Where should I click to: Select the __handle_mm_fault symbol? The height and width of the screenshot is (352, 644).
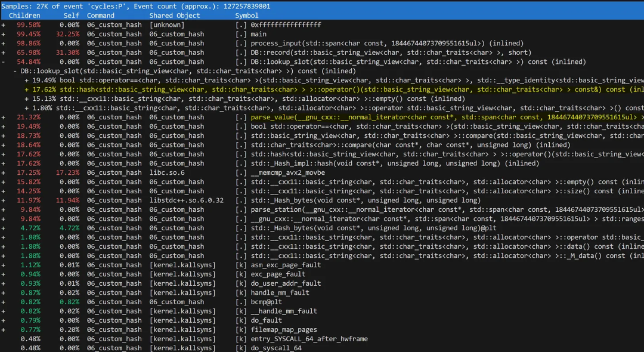click(x=284, y=311)
